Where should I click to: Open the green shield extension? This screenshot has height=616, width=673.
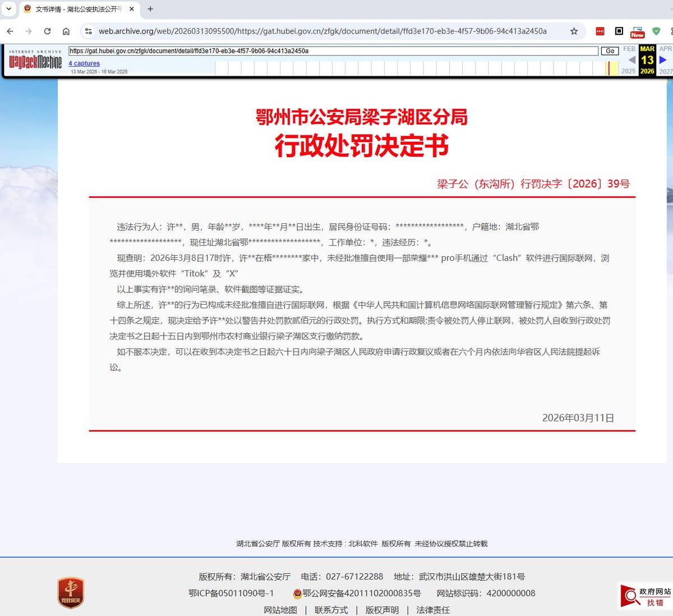tap(656, 31)
